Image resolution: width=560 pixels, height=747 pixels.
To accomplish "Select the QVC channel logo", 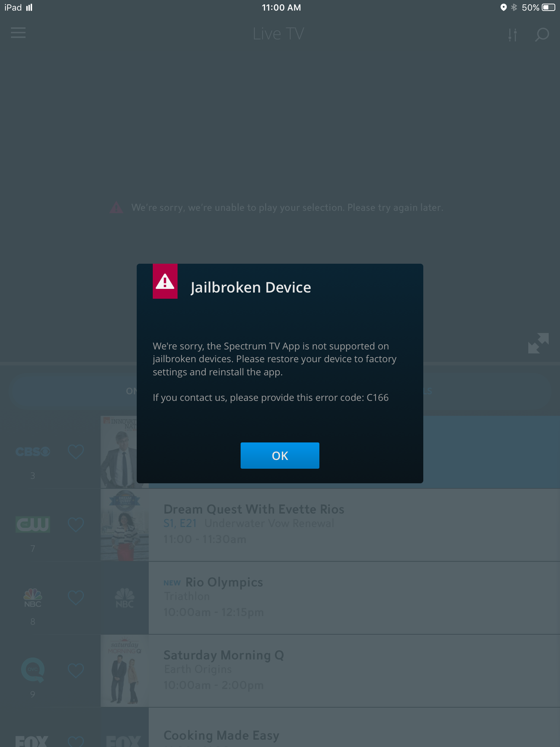I will coord(33,670).
